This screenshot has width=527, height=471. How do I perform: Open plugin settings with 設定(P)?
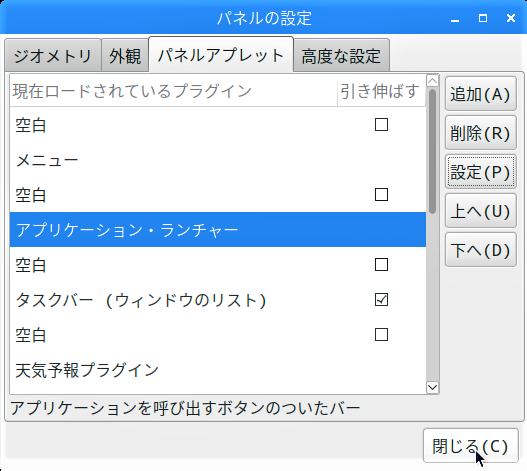point(481,172)
